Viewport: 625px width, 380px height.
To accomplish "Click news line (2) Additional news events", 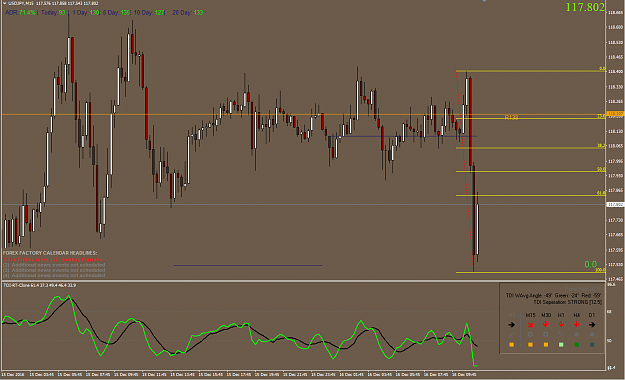I will [54, 265].
